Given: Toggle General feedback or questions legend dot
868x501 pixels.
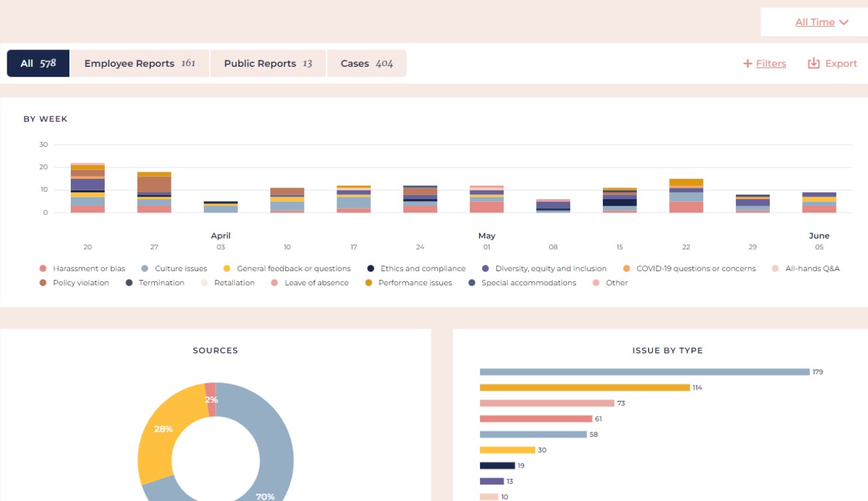Looking at the screenshot, I should coord(226,269).
